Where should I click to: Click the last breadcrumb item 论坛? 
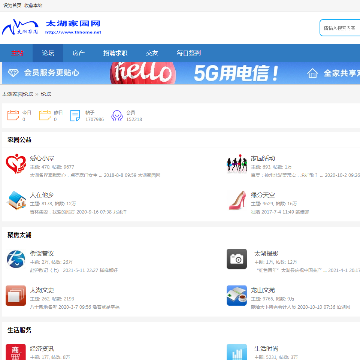point(46,94)
